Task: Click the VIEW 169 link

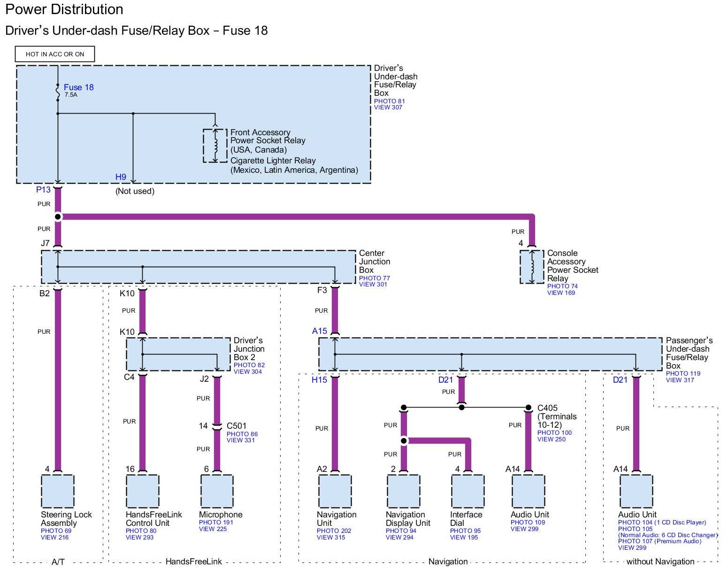Action: [561, 293]
